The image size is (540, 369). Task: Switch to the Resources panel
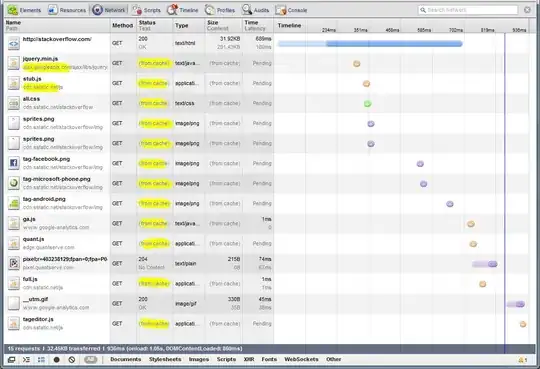67,10
